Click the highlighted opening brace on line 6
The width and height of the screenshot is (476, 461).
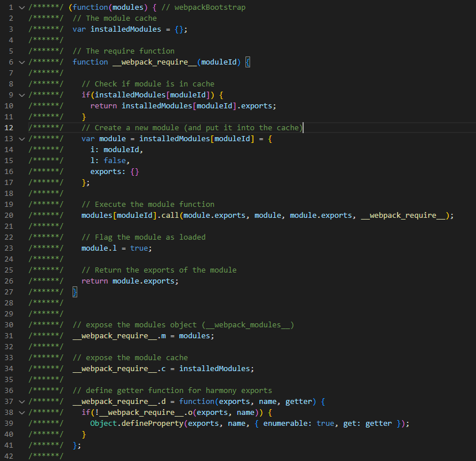[248, 62]
